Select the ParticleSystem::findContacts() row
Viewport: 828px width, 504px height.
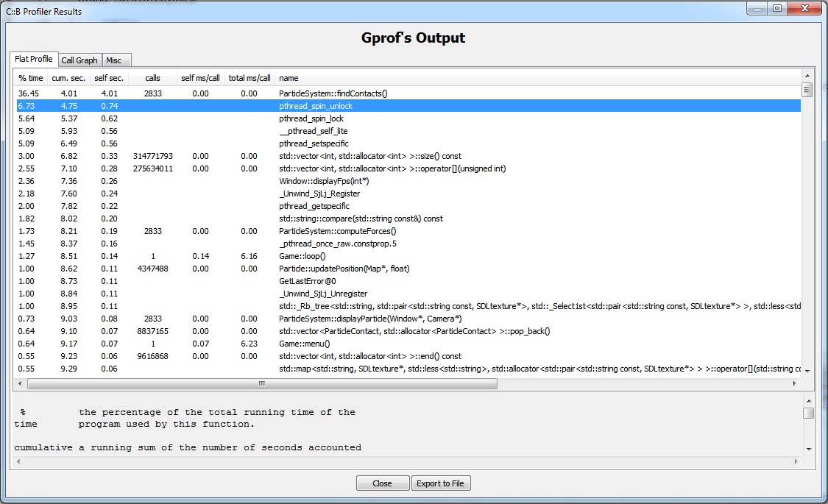(x=408, y=93)
